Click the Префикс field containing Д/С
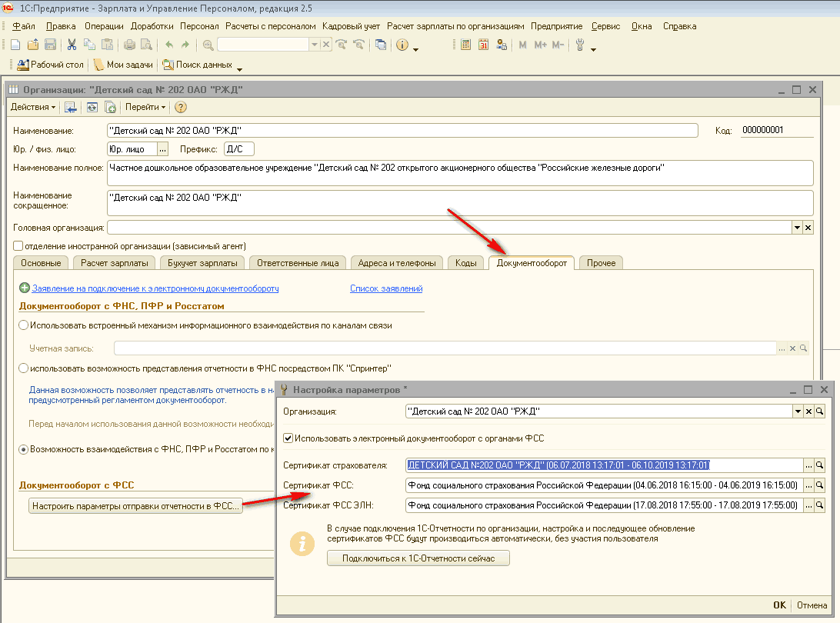Viewport: 840px width, 623px height. (x=239, y=149)
